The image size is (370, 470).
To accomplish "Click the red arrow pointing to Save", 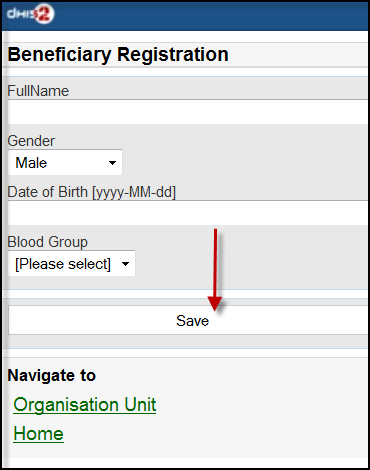I will (215, 270).
